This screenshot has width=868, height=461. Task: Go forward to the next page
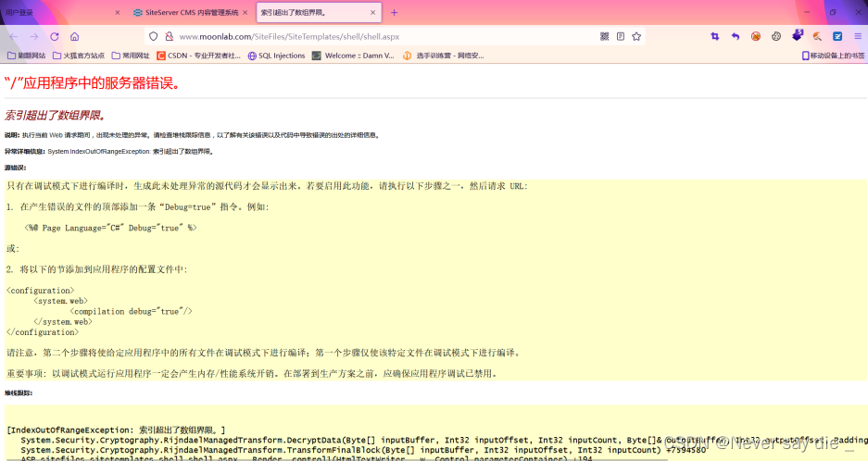click(x=33, y=36)
